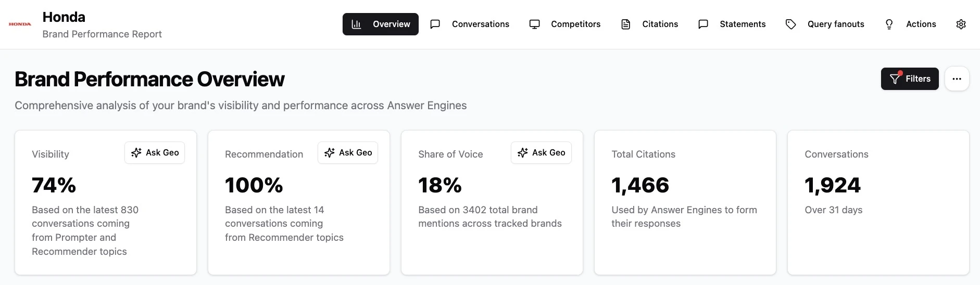The height and width of the screenshot is (285, 980).
Task: Click the Conversations speech bubble icon
Action: coord(435,24)
